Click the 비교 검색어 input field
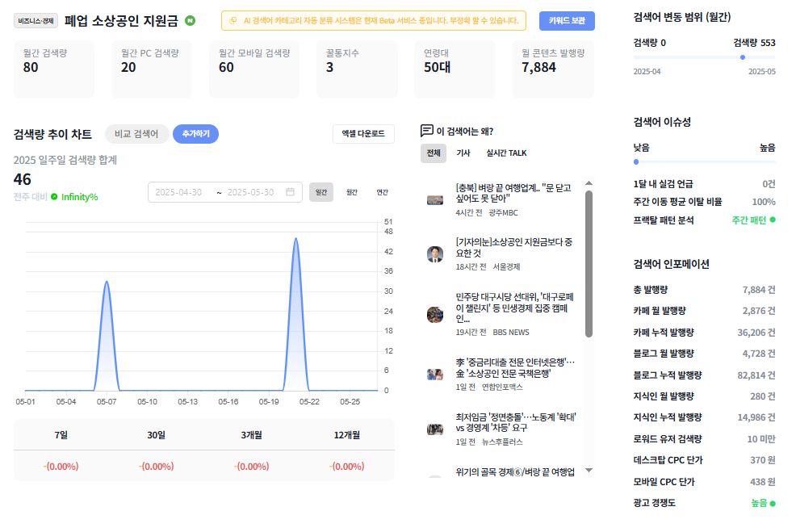The width and height of the screenshot is (796, 532). (136, 134)
